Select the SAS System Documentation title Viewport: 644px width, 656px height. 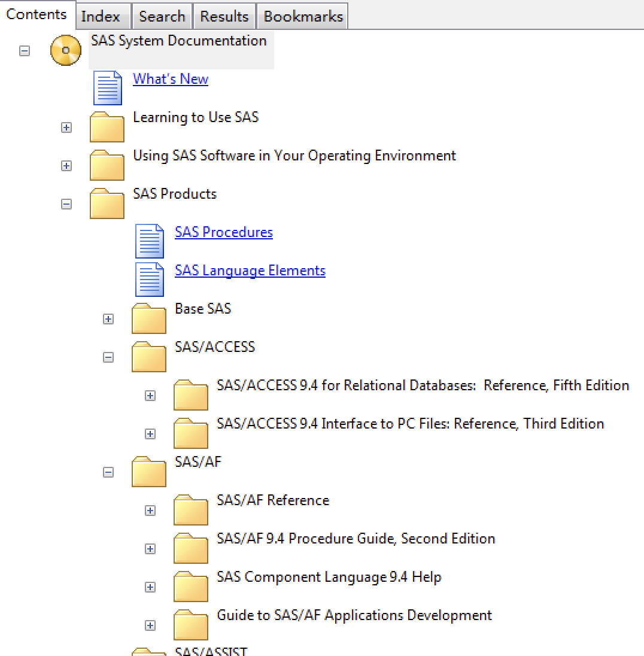179,41
